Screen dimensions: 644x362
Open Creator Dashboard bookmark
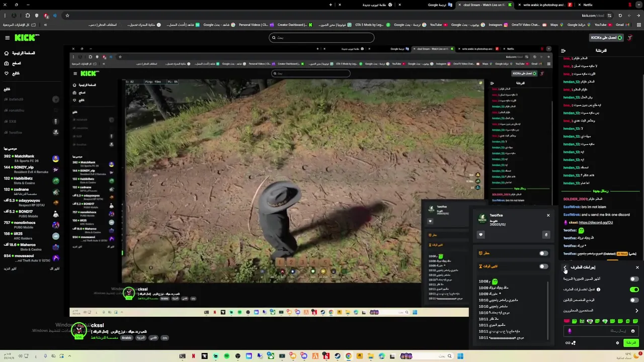pyautogui.click(x=294, y=25)
